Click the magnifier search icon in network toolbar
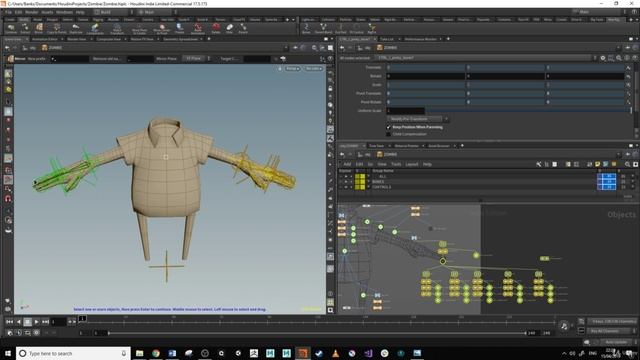The width and height of the screenshot is (640, 360). point(627,164)
